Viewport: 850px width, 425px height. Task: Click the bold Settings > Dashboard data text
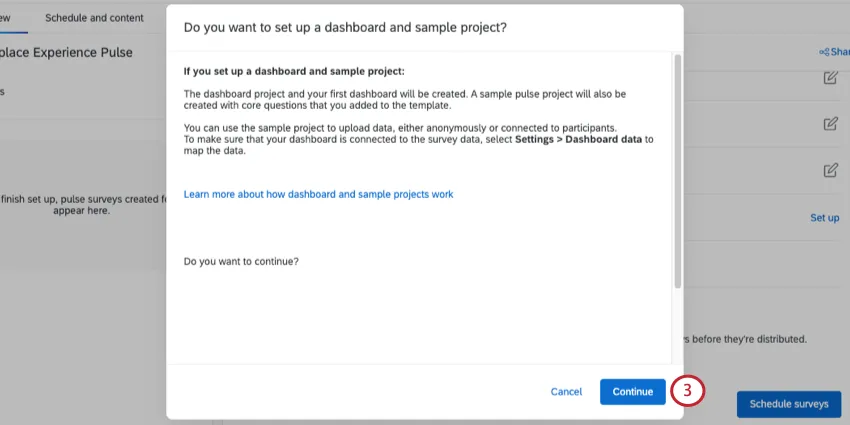(584, 139)
